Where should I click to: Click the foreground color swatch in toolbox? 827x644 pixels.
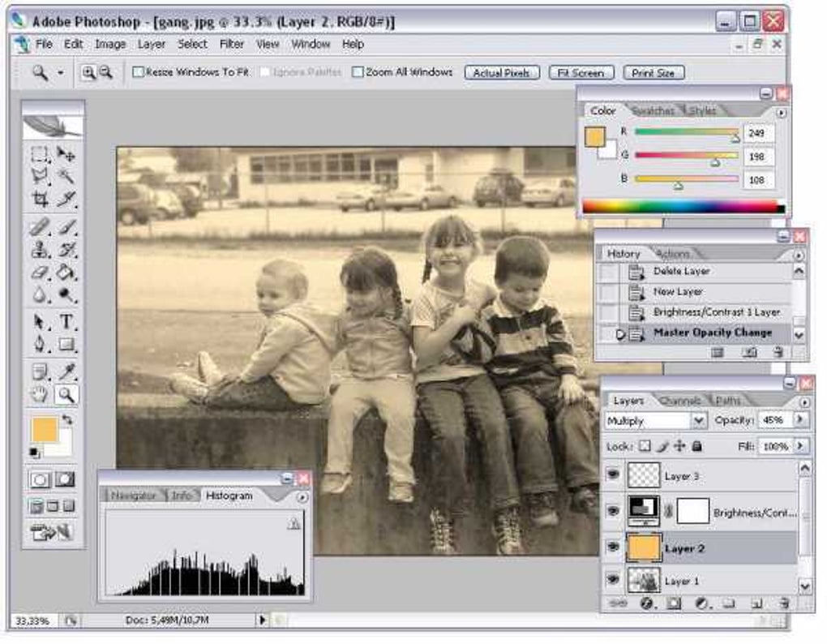(44, 429)
